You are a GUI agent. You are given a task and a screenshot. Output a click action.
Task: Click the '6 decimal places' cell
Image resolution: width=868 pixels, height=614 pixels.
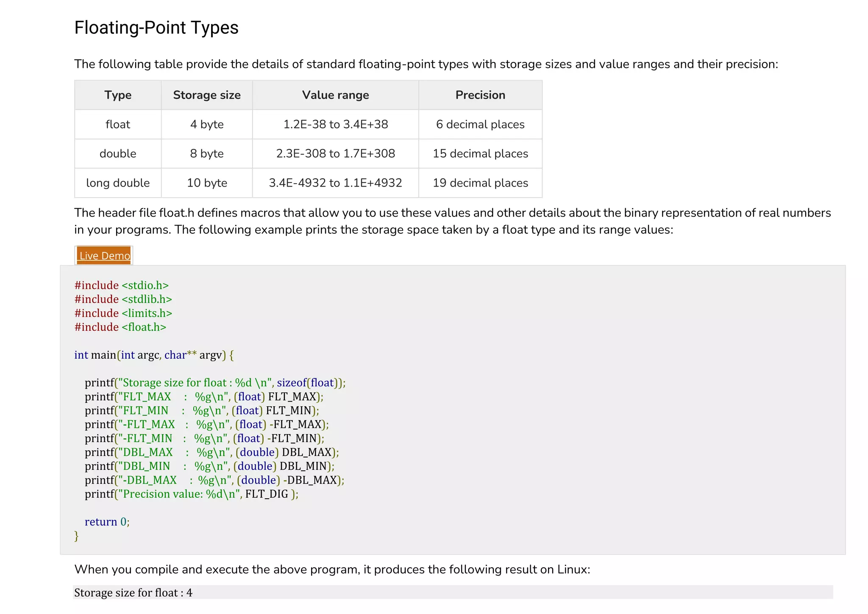click(x=480, y=124)
